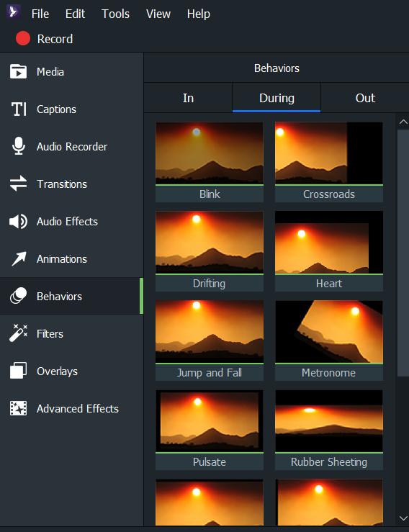Viewport: 409px width, 532px height.
Task: Open the View menu
Action: coord(158,14)
